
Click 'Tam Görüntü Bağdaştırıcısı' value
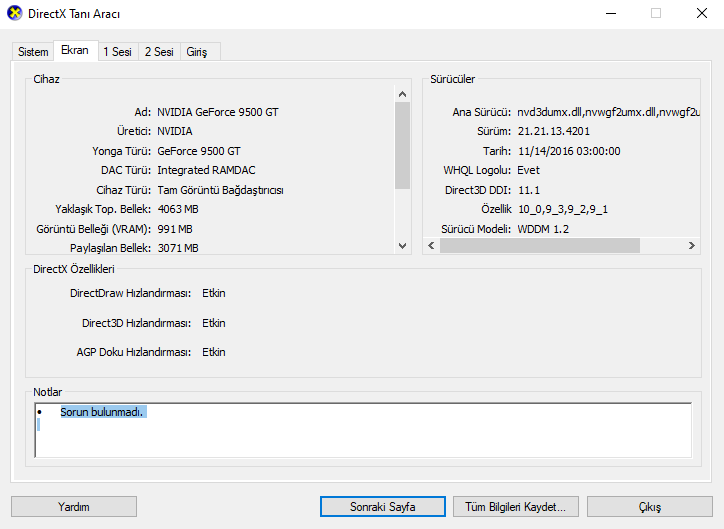(x=221, y=190)
